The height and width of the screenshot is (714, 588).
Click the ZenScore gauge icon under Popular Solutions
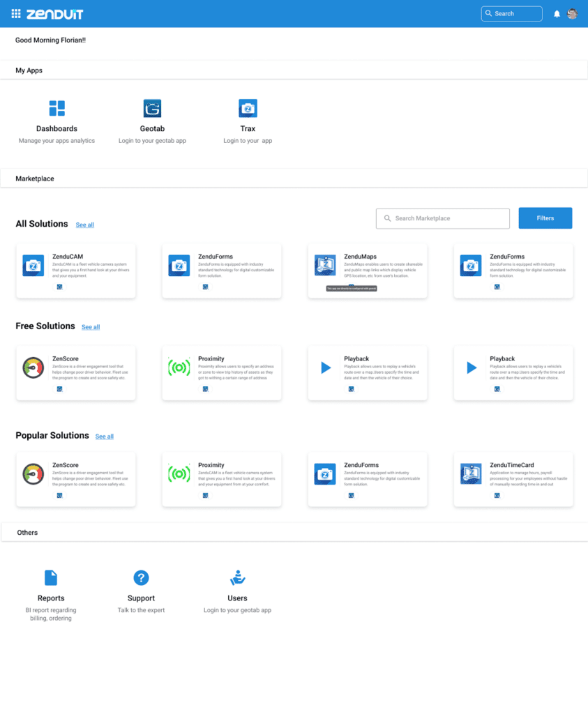click(33, 474)
